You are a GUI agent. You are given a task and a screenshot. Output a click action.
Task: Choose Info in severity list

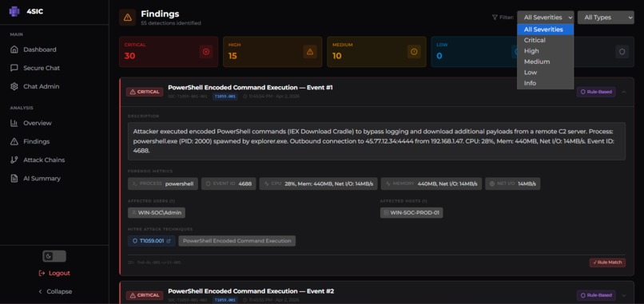click(545, 83)
